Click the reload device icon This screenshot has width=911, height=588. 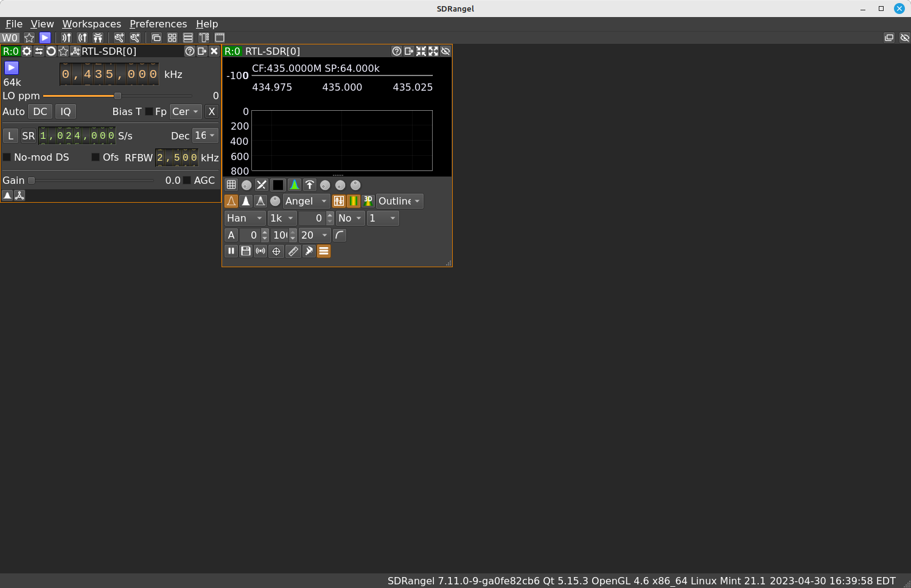pos(51,51)
